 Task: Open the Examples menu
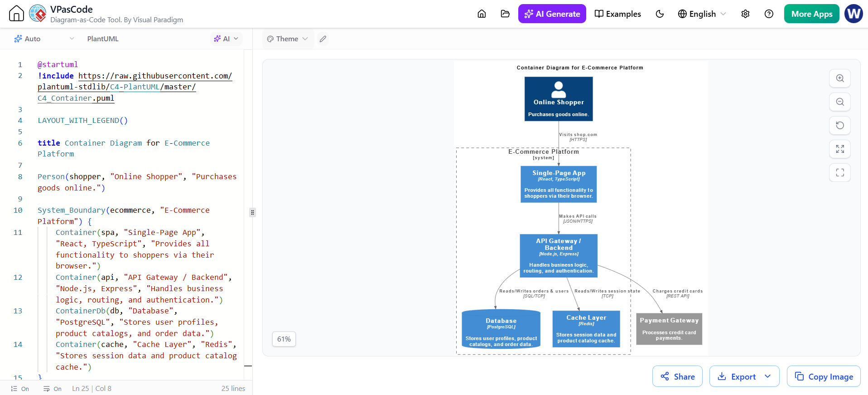(617, 14)
